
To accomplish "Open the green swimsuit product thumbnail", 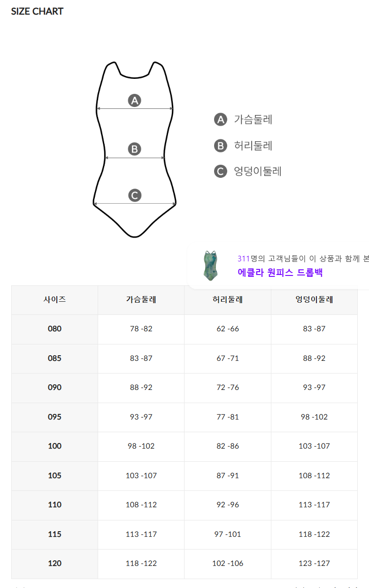I will 210,266.
